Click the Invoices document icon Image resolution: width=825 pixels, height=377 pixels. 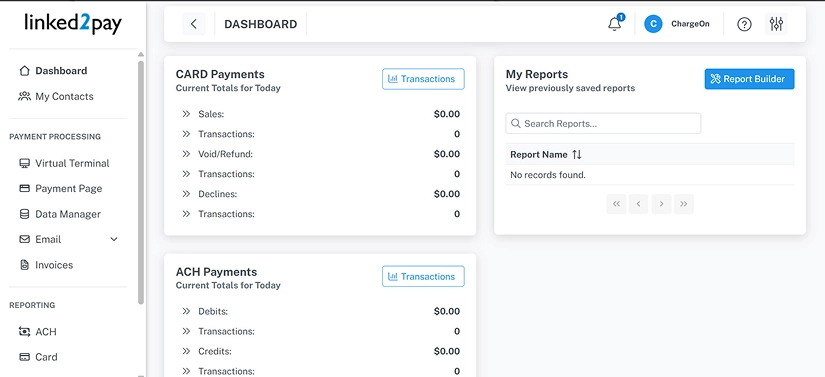[24, 265]
